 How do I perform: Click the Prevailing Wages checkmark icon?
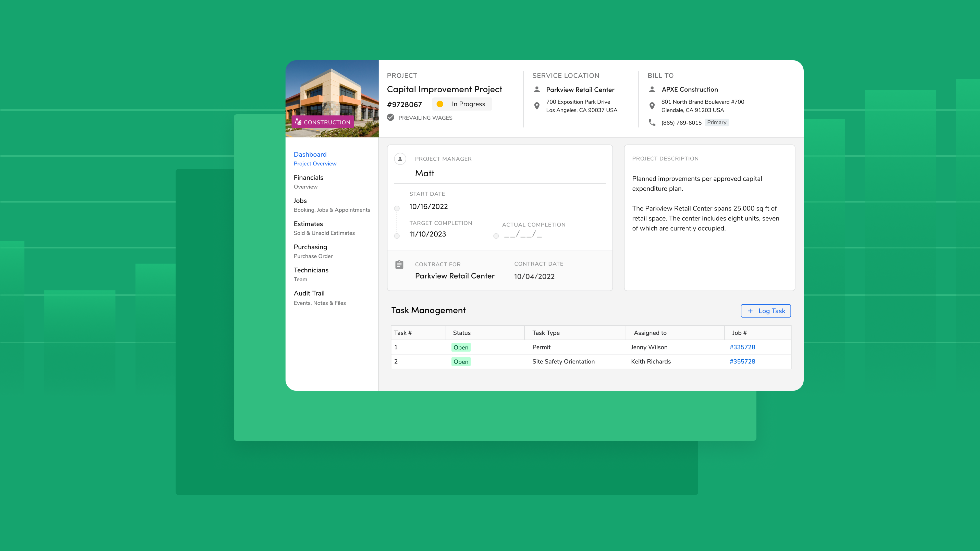point(391,118)
